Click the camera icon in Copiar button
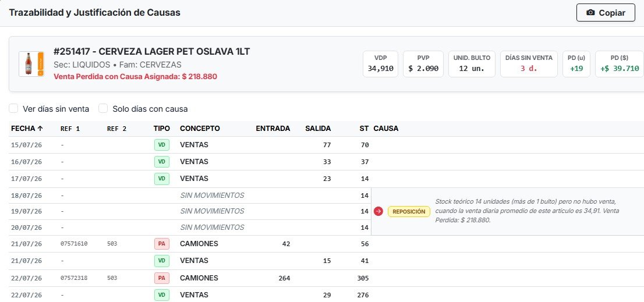Image resolution: width=644 pixels, height=302 pixels. pyautogui.click(x=590, y=13)
